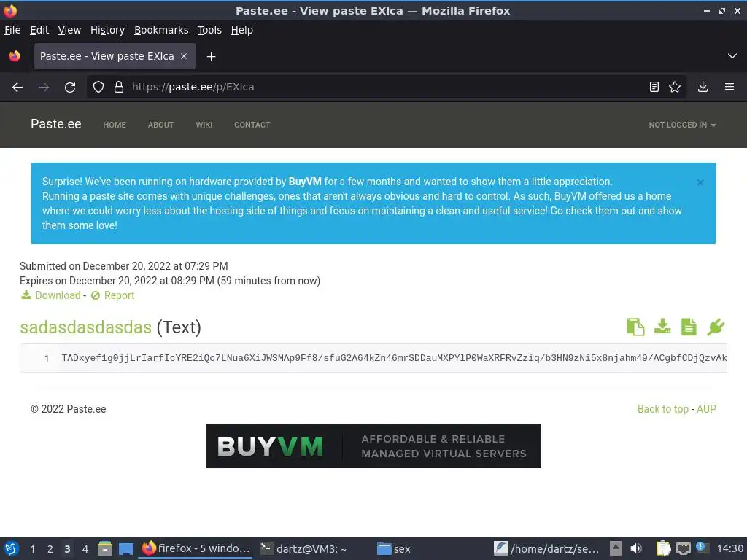The width and height of the screenshot is (747, 560).
Task: Open the View menu
Action: coord(69,30)
